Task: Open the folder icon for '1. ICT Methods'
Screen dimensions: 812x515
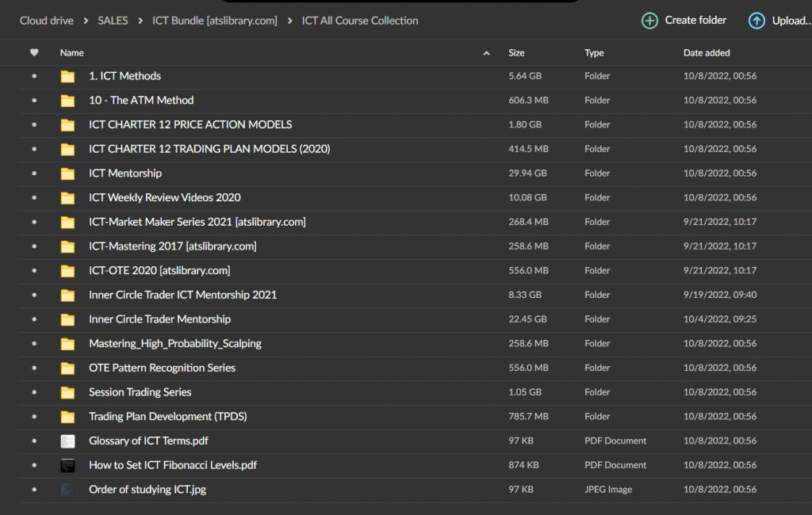Action: (x=67, y=76)
